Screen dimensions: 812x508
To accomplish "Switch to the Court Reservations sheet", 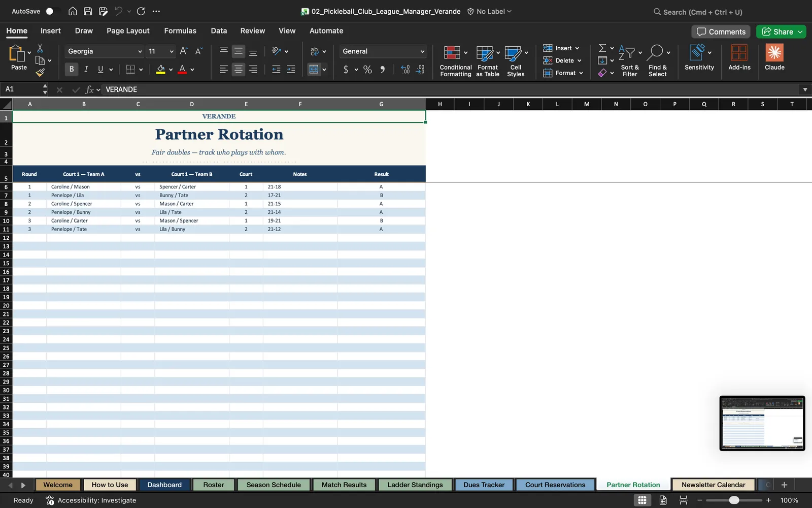I will [555, 485].
